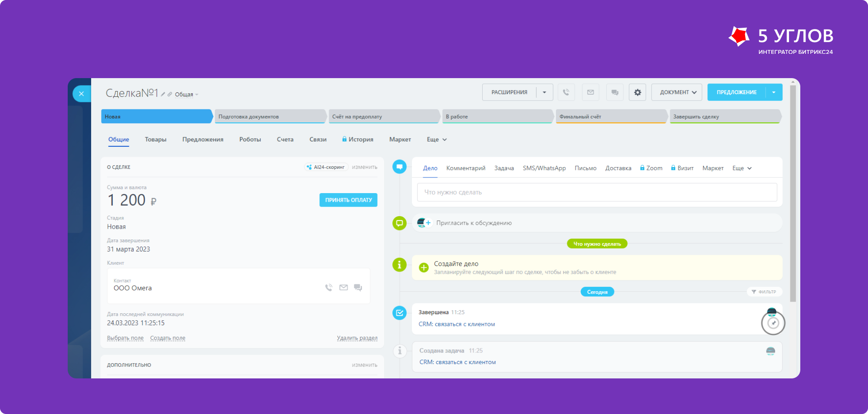Click the Удалить раздел link
This screenshot has height=414, width=868.
click(357, 338)
